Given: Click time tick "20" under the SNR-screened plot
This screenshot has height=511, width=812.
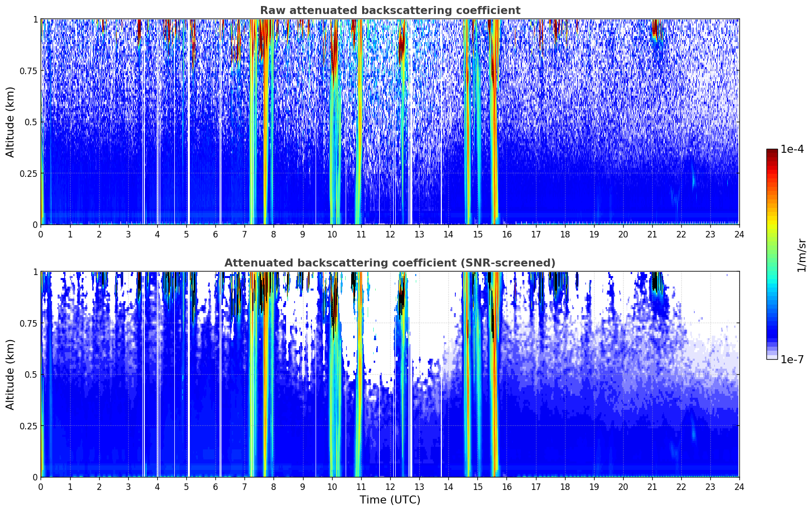Looking at the screenshot, I should tap(623, 486).
